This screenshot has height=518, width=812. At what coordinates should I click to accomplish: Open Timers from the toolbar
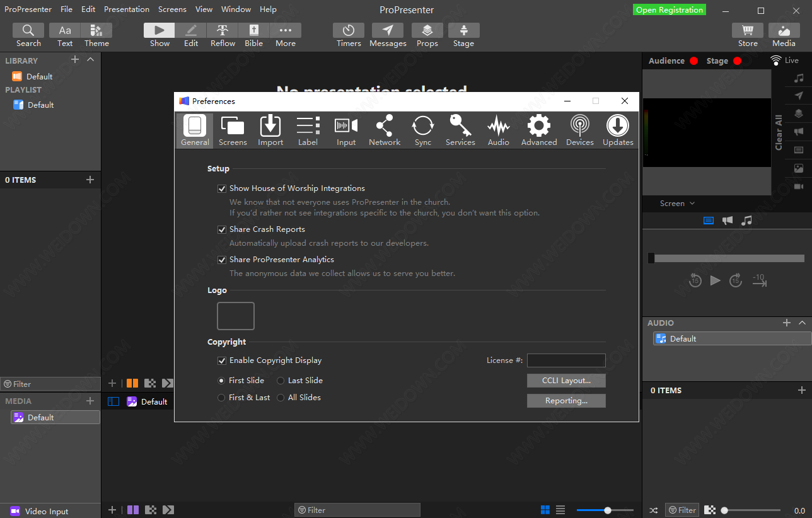point(349,35)
